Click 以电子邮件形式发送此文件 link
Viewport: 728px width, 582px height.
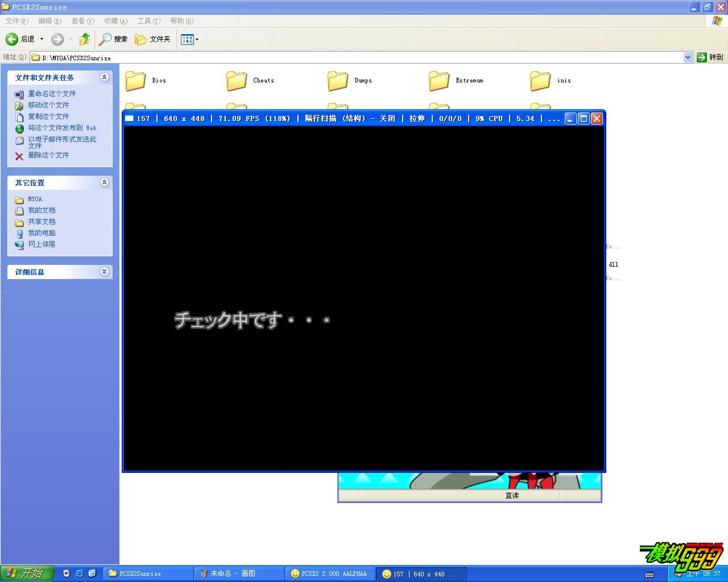pyautogui.click(x=62, y=142)
